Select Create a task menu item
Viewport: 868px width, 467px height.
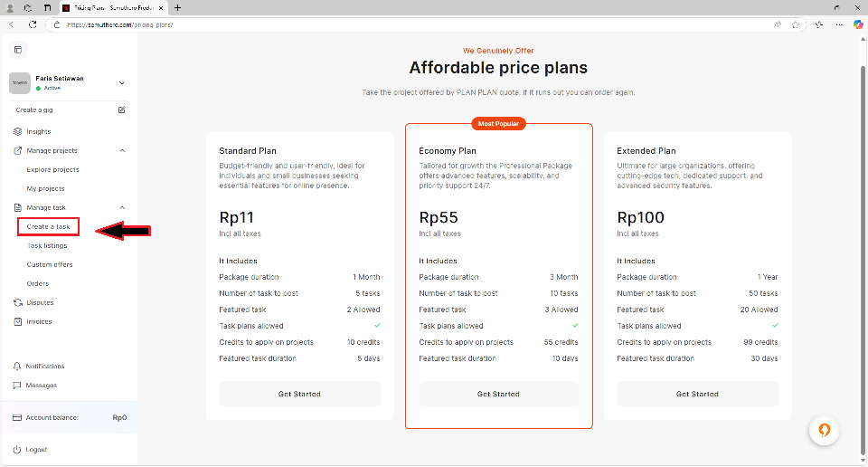click(49, 226)
